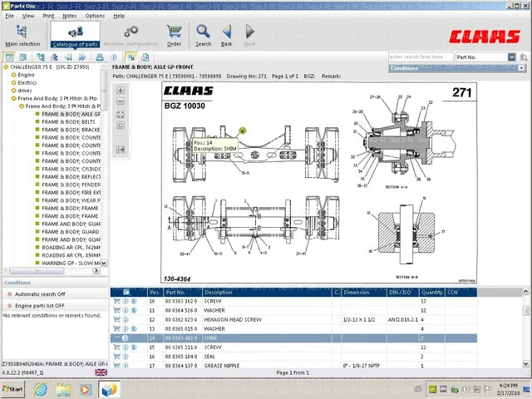Click the tree structure icon in the secondary toolbar
The width and height of the screenshot is (532, 399).
pos(41,57)
